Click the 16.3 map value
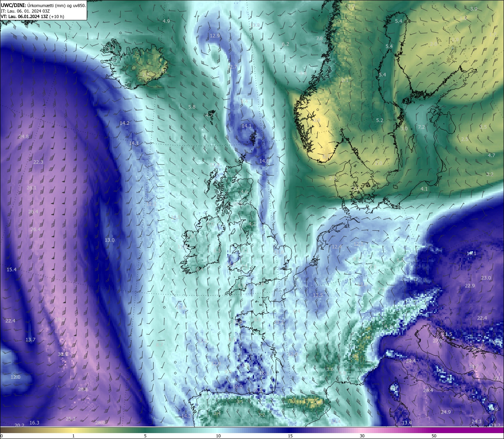504x439 pixels. coord(34,423)
